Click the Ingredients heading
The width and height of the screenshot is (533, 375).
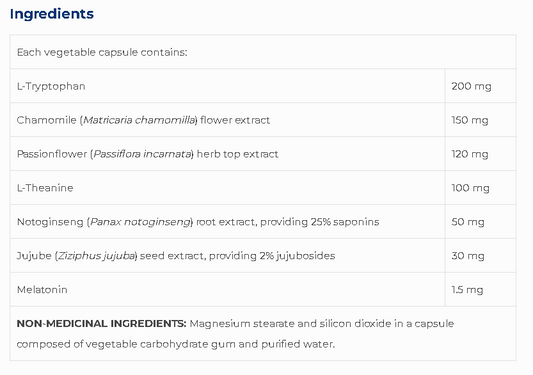coord(52,14)
